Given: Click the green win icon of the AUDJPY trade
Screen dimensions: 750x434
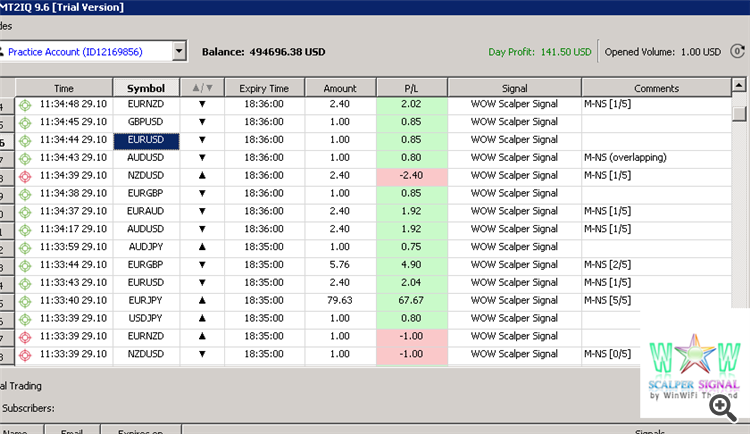Looking at the screenshot, I should coord(25,248).
